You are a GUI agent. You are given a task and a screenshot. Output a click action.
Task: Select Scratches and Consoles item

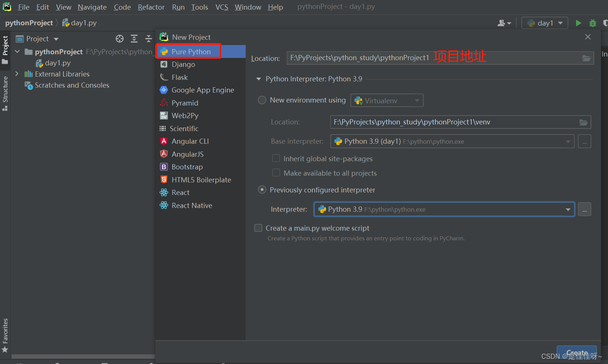pyautogui.click(x=67, y=85)
